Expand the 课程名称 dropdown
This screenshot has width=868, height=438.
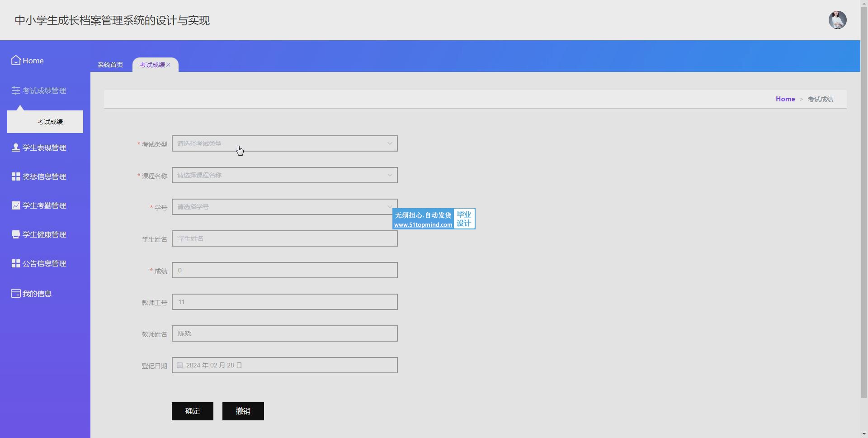click(284, 176)
